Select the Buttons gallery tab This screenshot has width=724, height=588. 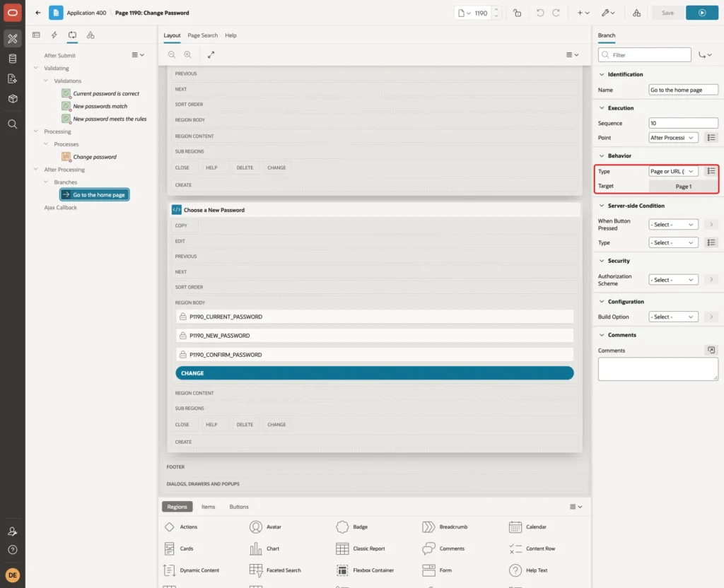239,507
